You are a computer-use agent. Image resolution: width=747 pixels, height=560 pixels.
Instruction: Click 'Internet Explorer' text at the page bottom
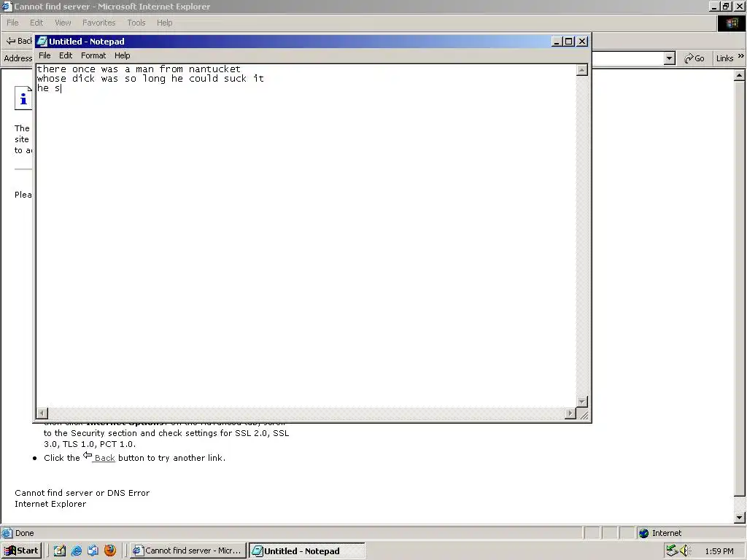[x=50, y=504]
